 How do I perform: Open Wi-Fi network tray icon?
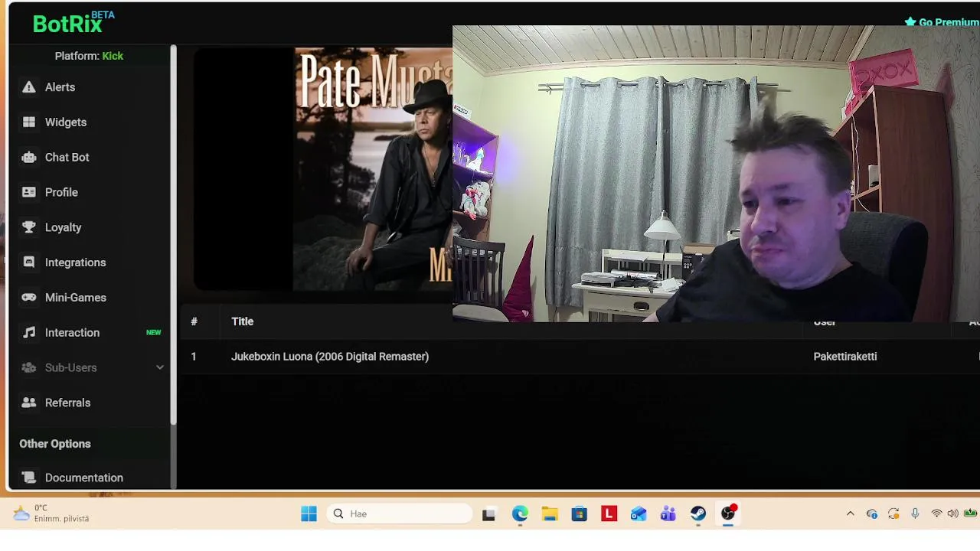tap(936, 514)
